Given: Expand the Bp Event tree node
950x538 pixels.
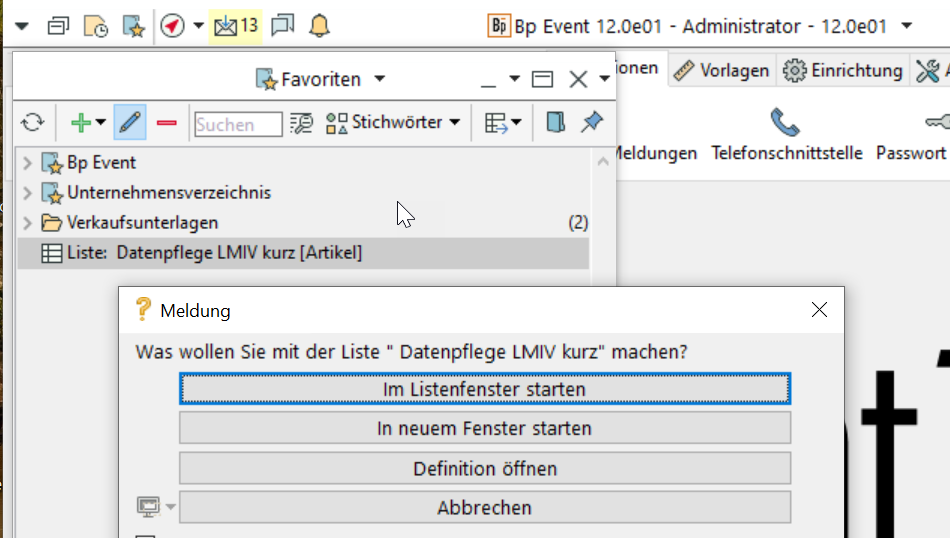Looking at the screenshot, I should tap(27, 163).
